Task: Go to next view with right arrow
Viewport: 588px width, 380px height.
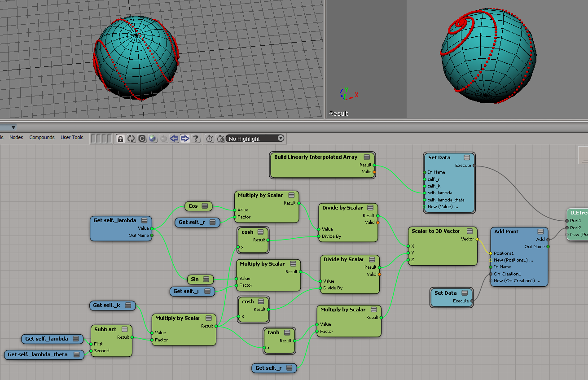Action: (185, 139)
